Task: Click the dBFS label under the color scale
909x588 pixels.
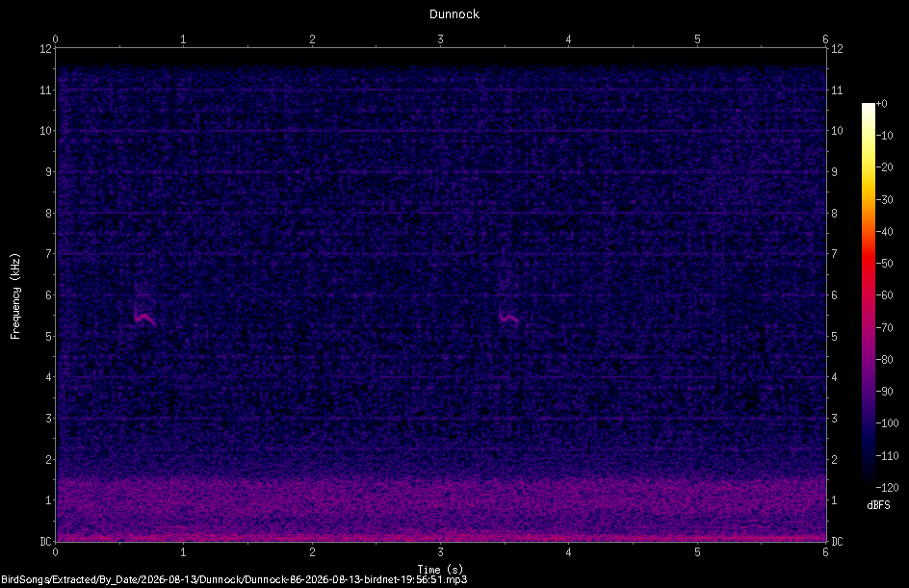Action: pos(878,505)
